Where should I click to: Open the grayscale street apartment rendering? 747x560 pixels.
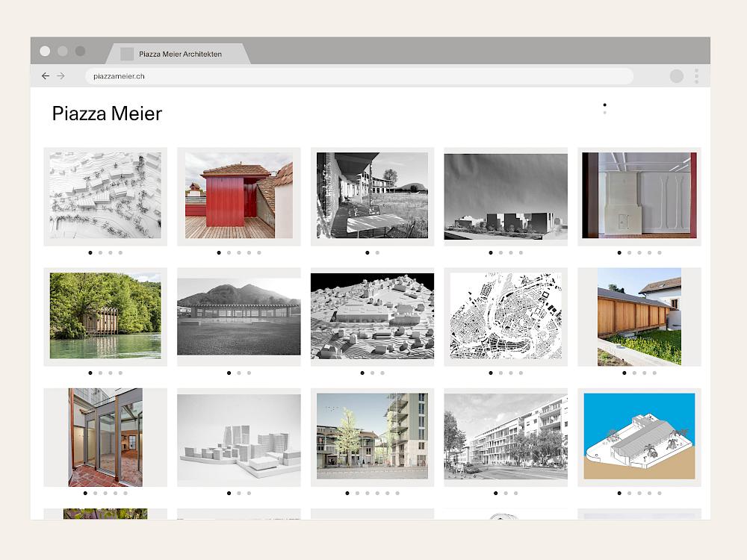click(506, 437)
